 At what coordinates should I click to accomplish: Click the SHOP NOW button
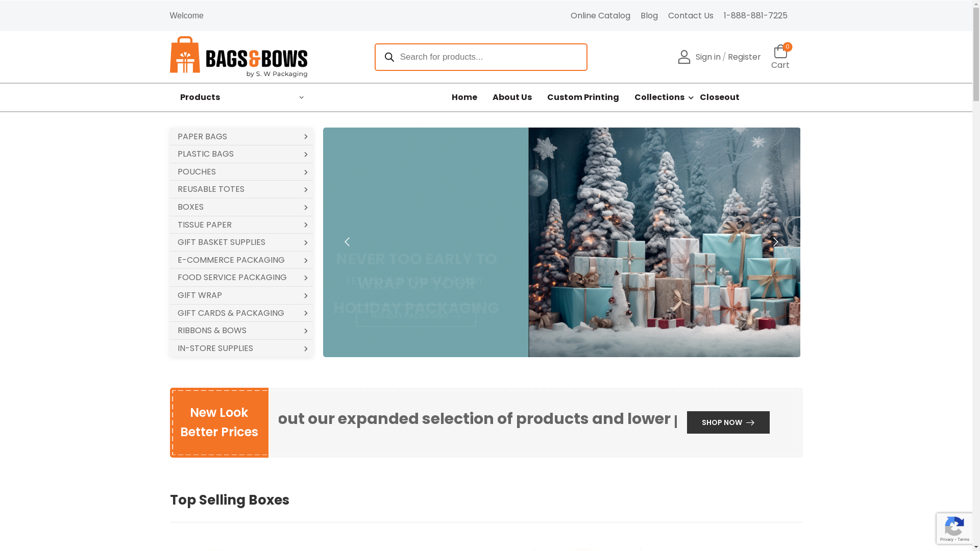[x=728, y=422]
